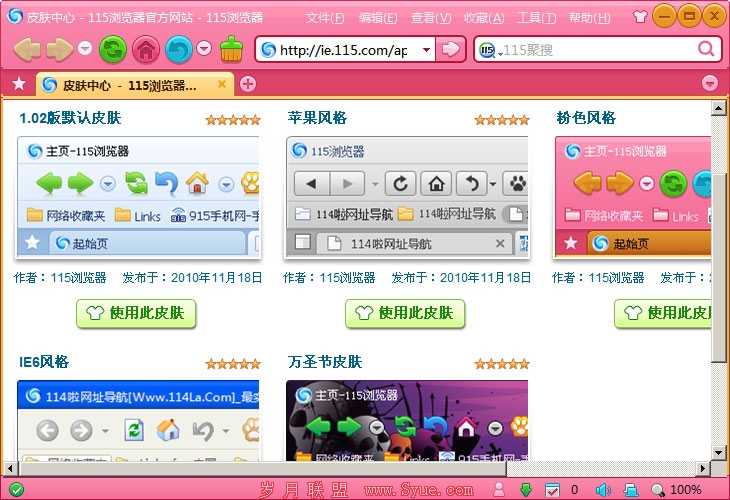Click the user account icon in status bar

[499, 489]
